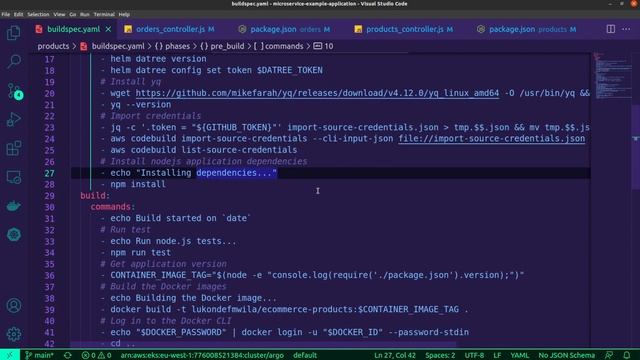The height and width of the screenshot is (360, 640).
Task: Open the Go menu
Action: [x=73, y=14]
